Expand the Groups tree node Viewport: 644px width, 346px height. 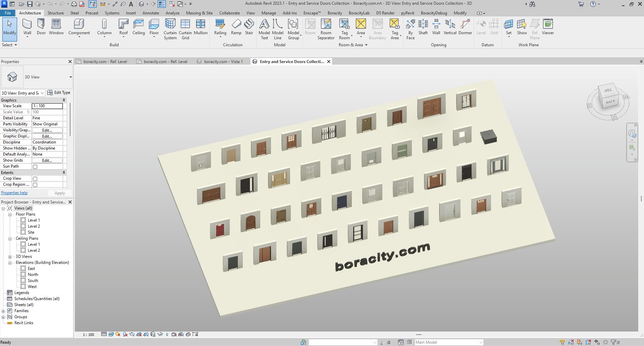click(x=3, y=317)
